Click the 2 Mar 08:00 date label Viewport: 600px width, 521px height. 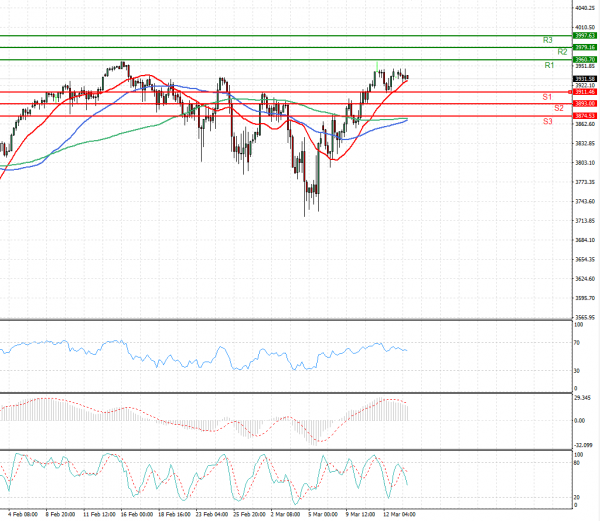[285, 514]
